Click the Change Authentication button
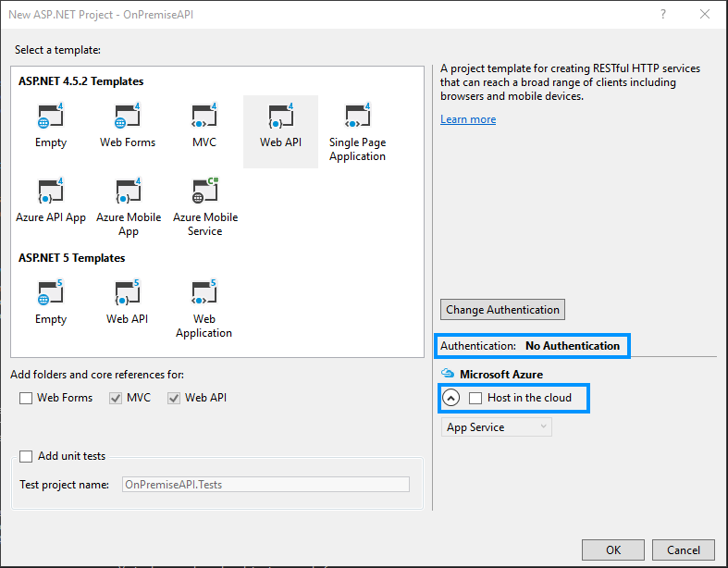 (x=502, y=310)
